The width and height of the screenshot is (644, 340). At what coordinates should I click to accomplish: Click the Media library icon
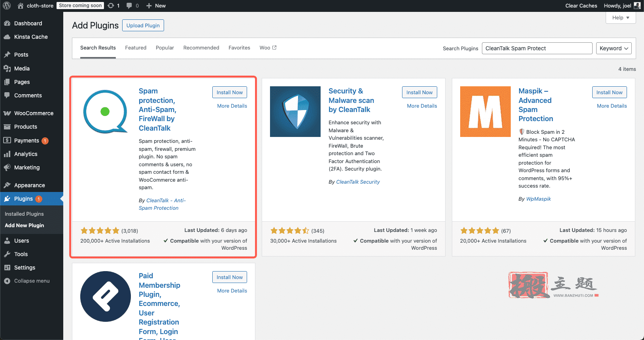7,68
